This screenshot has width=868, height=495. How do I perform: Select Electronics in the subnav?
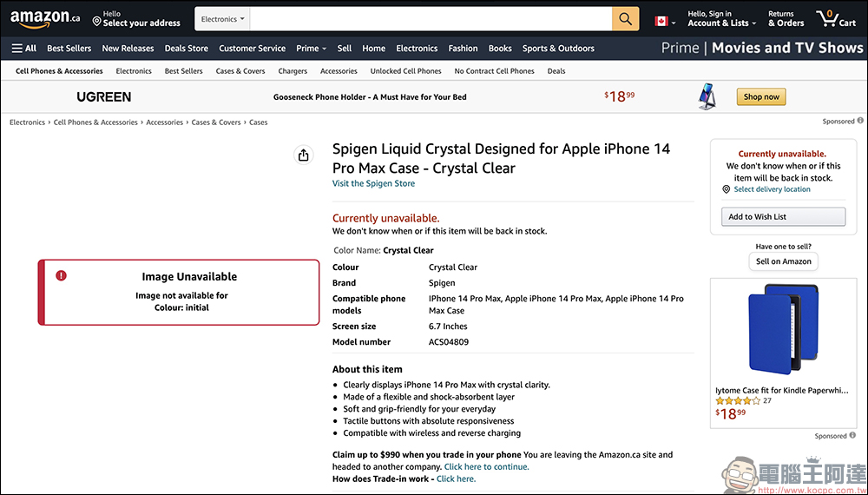click(x=134, y=71)
